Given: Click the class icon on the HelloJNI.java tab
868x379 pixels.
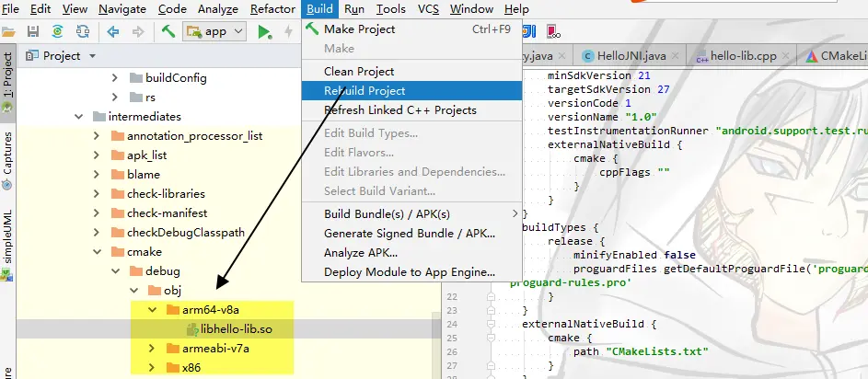Looking at the screenshot, I should [588, 56].
